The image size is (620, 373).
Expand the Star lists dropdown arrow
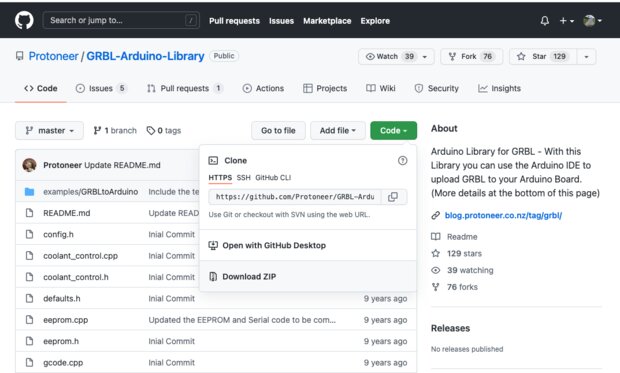click(x=586, y=57)
